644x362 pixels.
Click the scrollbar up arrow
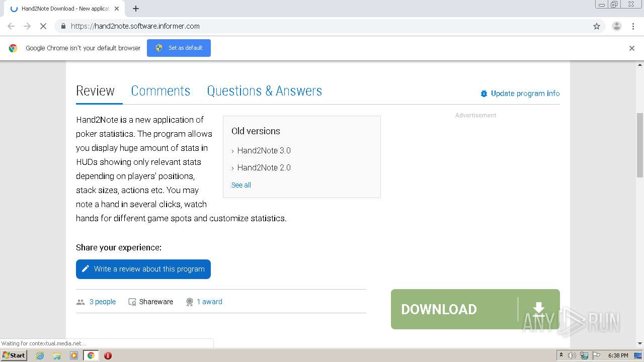[x=640, y=65]
